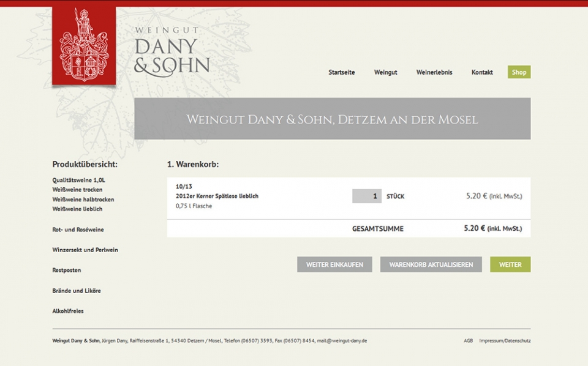588x366 pixels.
Task: Click product name 2012er Kerner Spätlese lieblich
Action: click(x=217, y=196)
